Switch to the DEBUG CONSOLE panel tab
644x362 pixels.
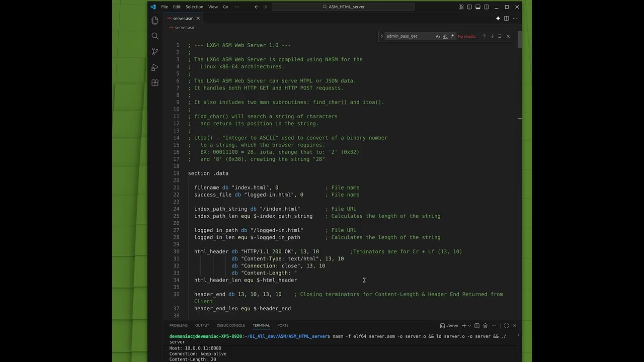[x=231, y=326]
